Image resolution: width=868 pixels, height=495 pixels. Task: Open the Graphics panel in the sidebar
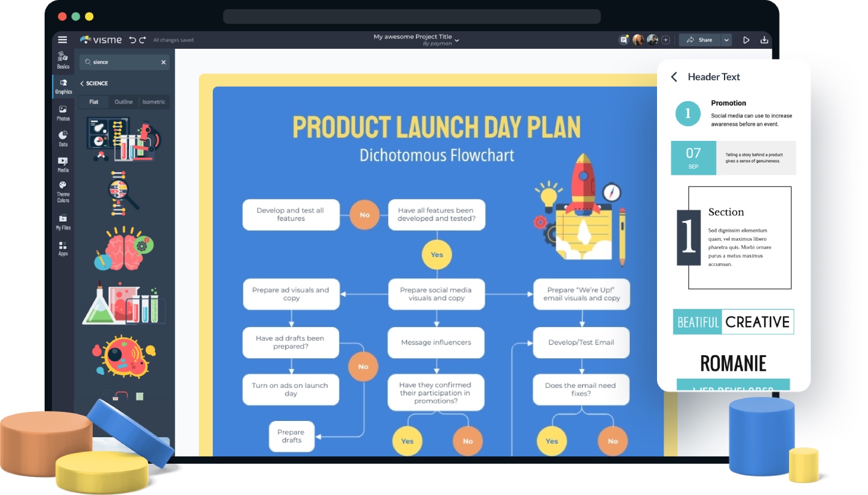63,87
